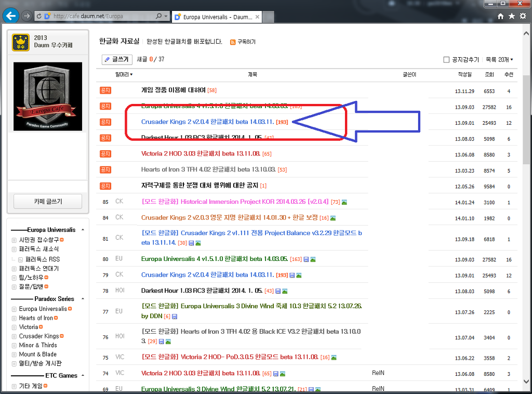Open the Europa Cafe shield logo image
The image size is (532, 394).
click(x=48, y=96)
